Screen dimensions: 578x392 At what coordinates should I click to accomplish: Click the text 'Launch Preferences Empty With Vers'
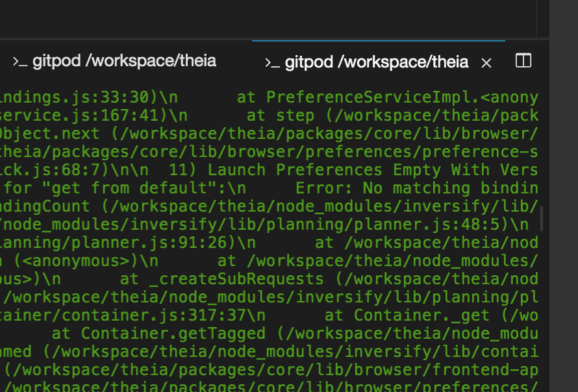[x=373, y=170]
